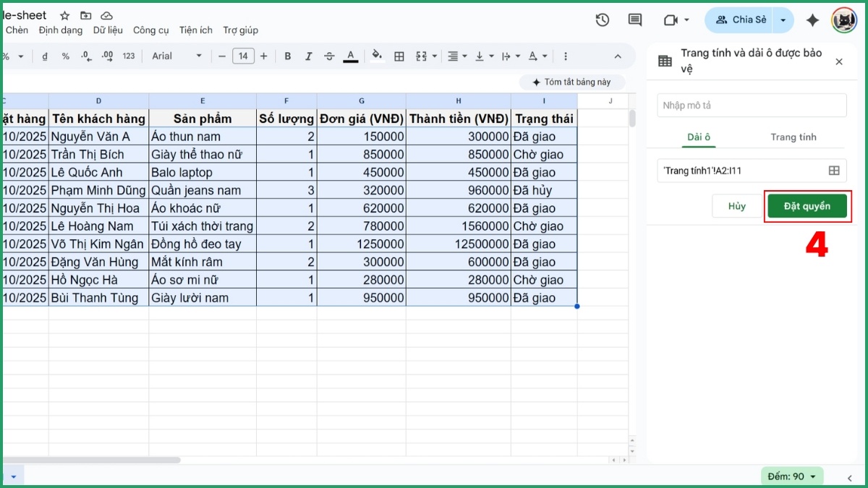The image size is (868, 488).
Task: Collapse the toolbar with the chevron
Action: pos(618,56)
